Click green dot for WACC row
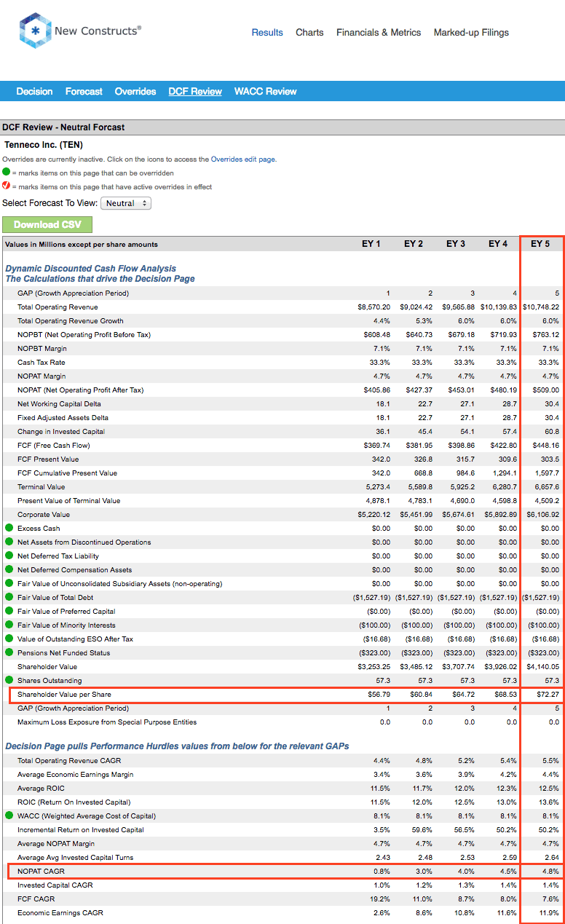This screenshot has height=924, width=565. pyautogui.click(x=9, y=816)
